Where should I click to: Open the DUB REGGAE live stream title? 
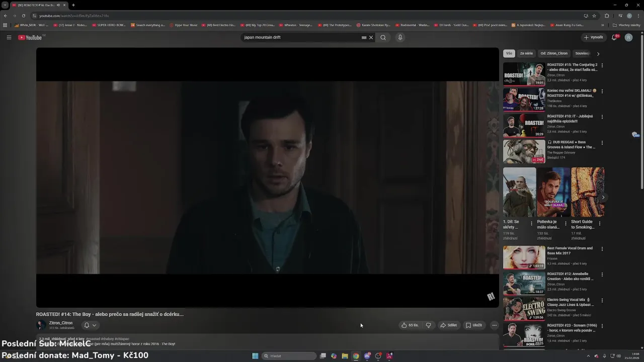pyautogui.click(x=571, y=145)
